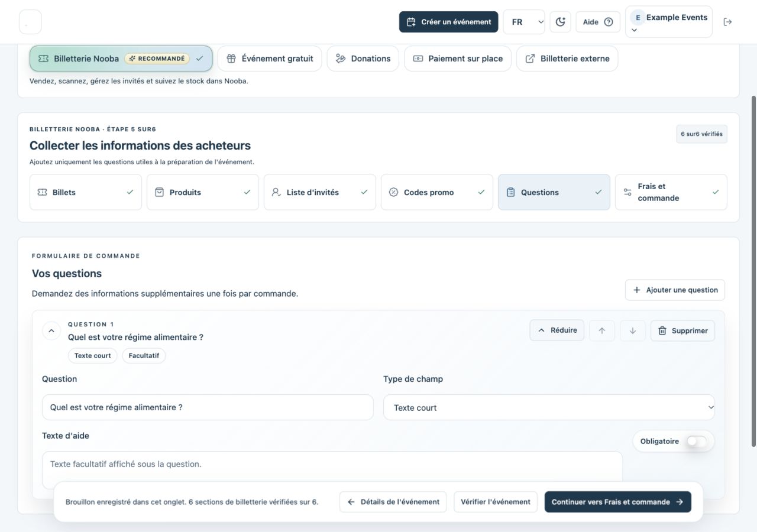Open the Liste d'invités step
Image resolution: width=757 pixels, height=532 pixels.
pos(320,192)
